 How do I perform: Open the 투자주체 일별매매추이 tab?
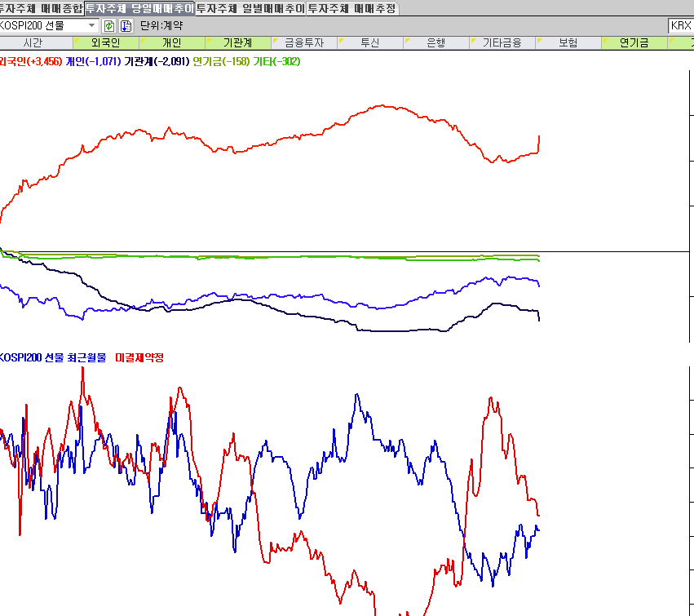coord(250,8)
